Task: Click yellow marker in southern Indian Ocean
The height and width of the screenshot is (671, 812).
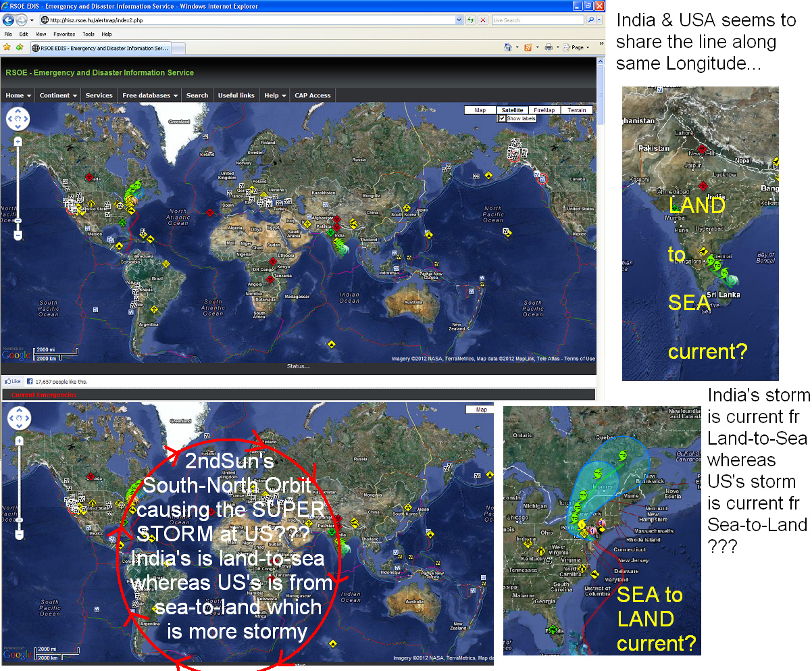Action: tap(331, 345)
